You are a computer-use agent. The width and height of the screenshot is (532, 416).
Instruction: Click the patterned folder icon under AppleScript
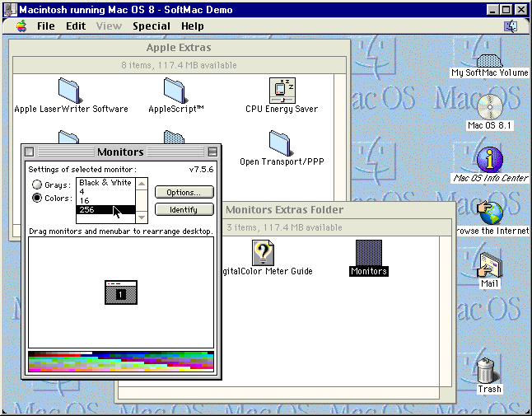point(174,138)
